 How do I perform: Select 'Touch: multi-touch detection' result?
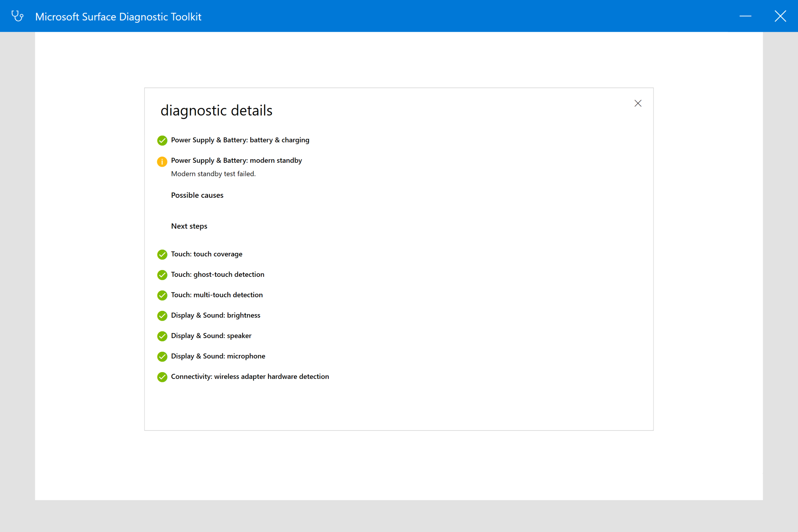coord(217,295)
